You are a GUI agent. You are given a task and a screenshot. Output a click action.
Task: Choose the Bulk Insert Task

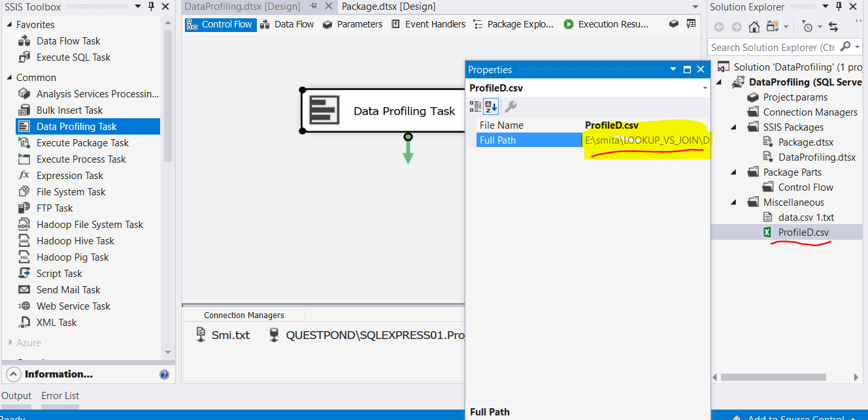click(69, 110)
